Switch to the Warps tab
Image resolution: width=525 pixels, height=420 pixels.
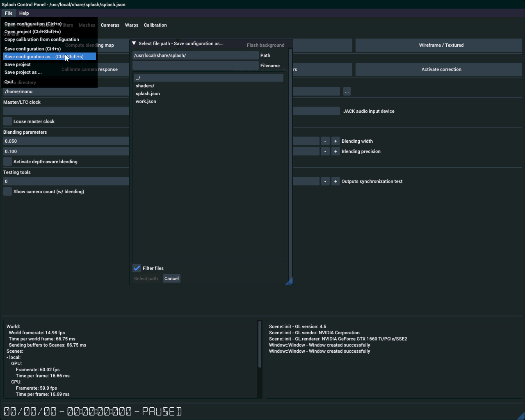(x=132, y=25)
